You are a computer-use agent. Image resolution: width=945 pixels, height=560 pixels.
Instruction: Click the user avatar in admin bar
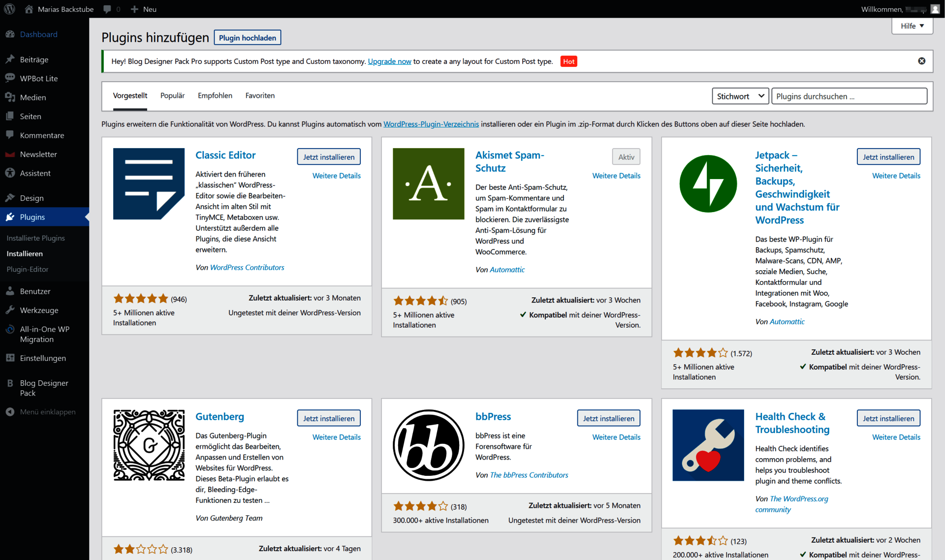pyautogui.click(x=935, y=9)
